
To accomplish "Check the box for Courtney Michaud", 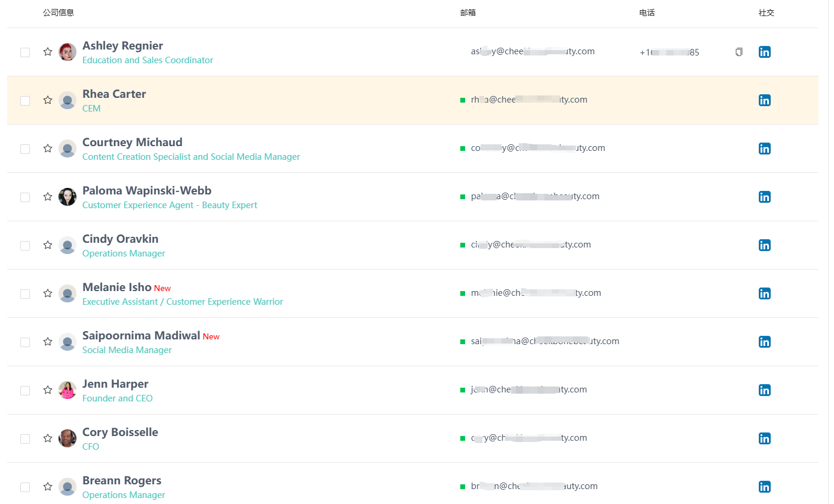I will point(25,149).
